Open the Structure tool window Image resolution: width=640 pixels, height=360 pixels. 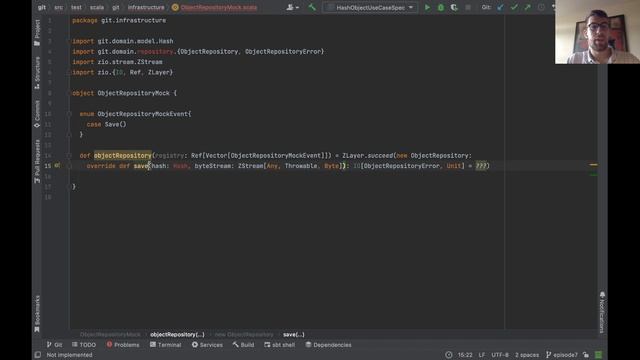(x=37, y=73)
